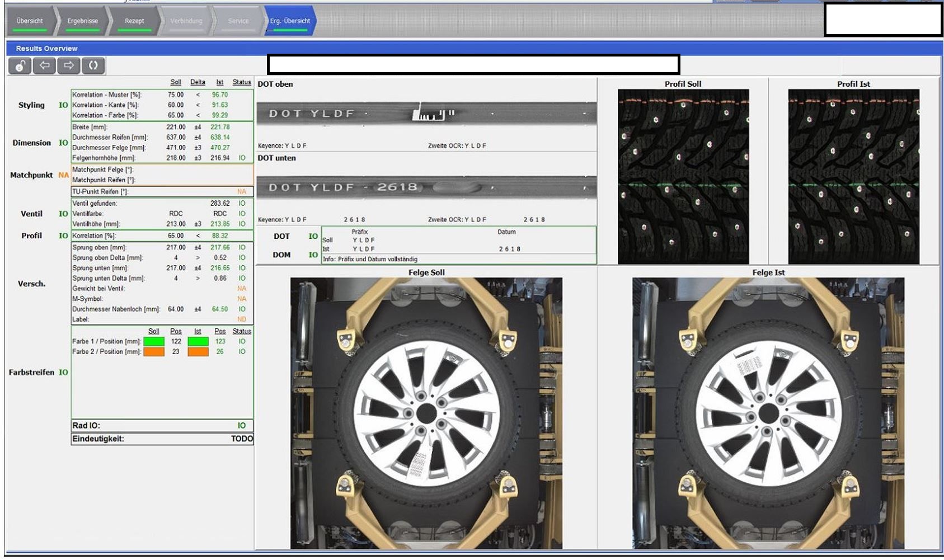Select the Sprung unten Delta [mm] row
This screenshot has width=944, height=560.
click(162, 279)
